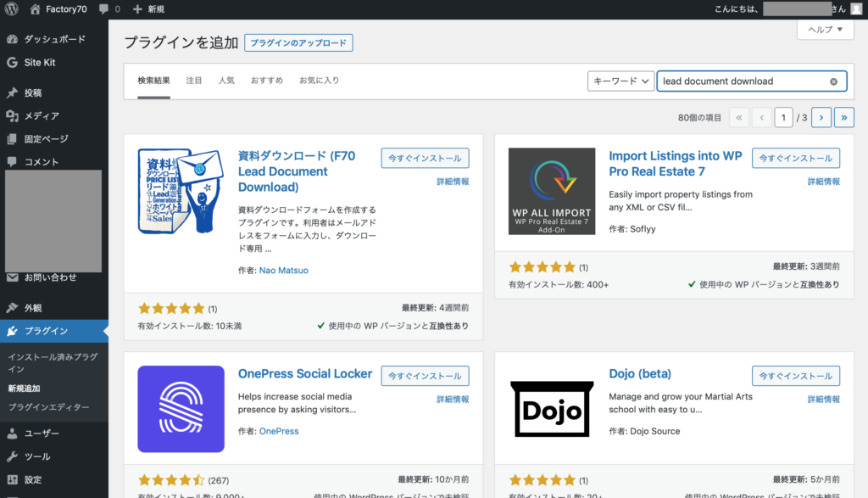Click Dojo plugin logo thumbnail
The height and width of the screenshot is (498, 868).
pyautogui.click(x=552, y=409)
